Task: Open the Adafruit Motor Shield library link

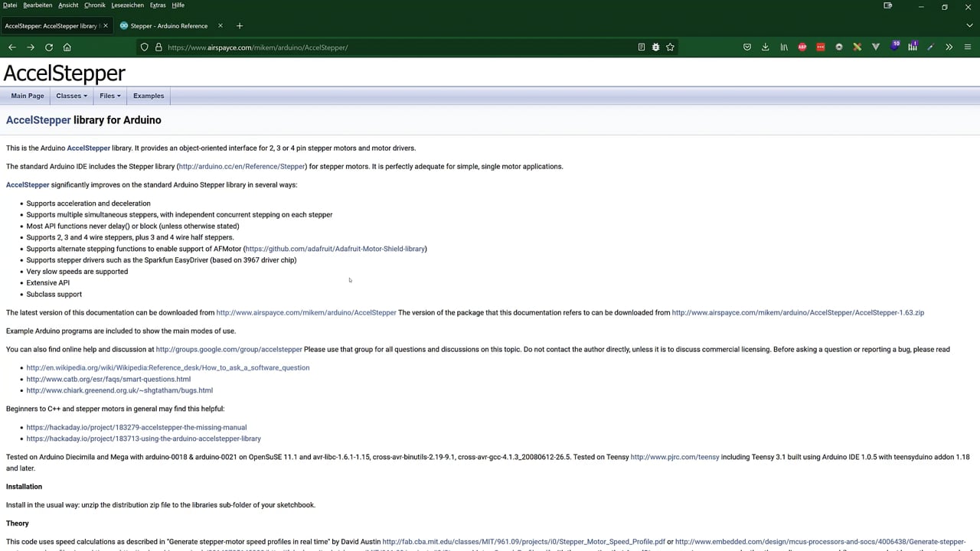Action: pyautogui.click(x=335, y=249)
